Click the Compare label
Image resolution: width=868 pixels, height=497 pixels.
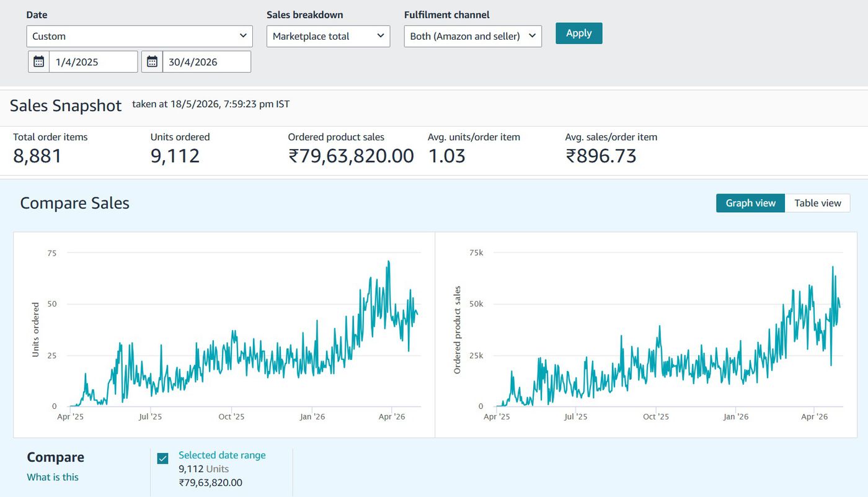click(x=55, y=457)
